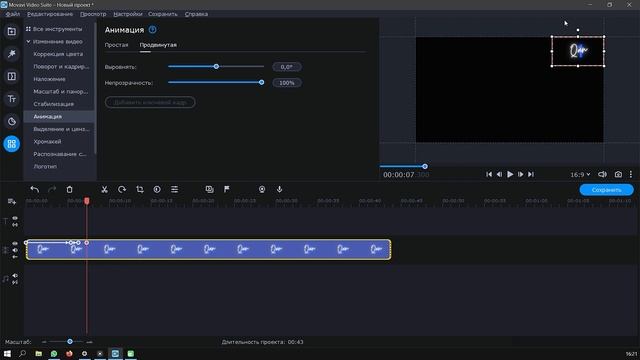Rotate the clip with rotate icon
Screen dimensions: 640x360
[122, 189]
